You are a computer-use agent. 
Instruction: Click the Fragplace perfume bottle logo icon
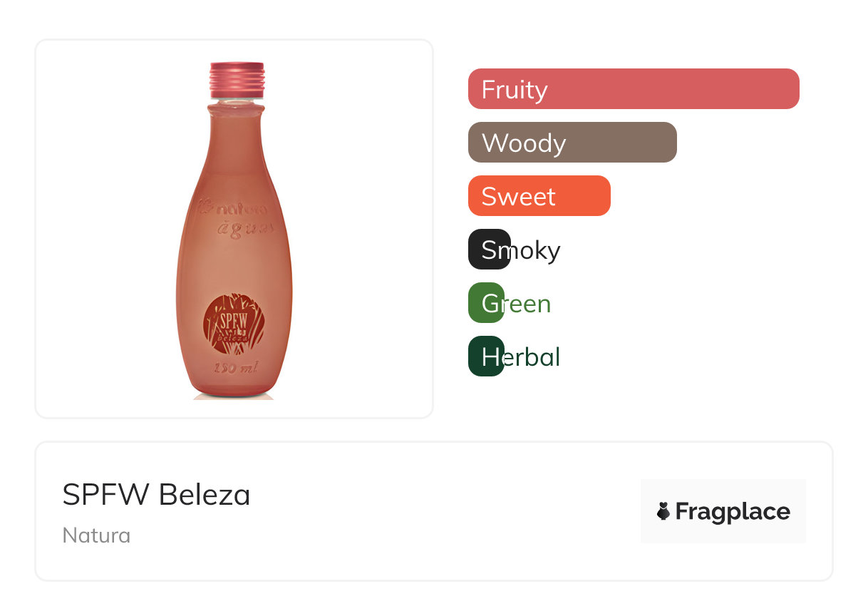tap(663, 511)
